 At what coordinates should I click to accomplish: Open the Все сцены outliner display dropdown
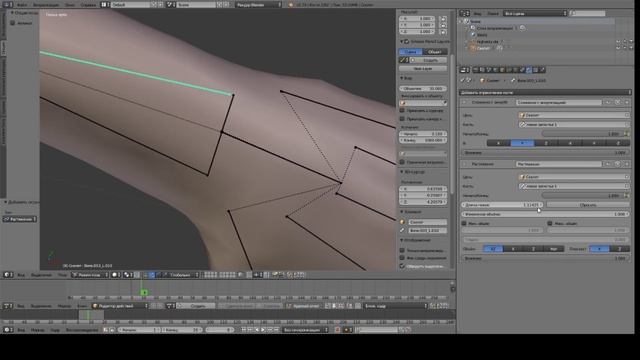[x=535, y=13]
